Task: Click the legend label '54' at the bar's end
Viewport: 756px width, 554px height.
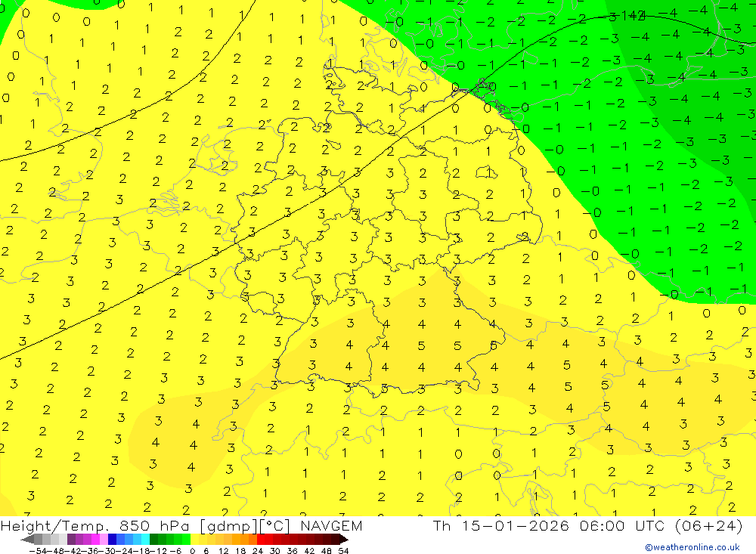Action: tap(343, 551)
